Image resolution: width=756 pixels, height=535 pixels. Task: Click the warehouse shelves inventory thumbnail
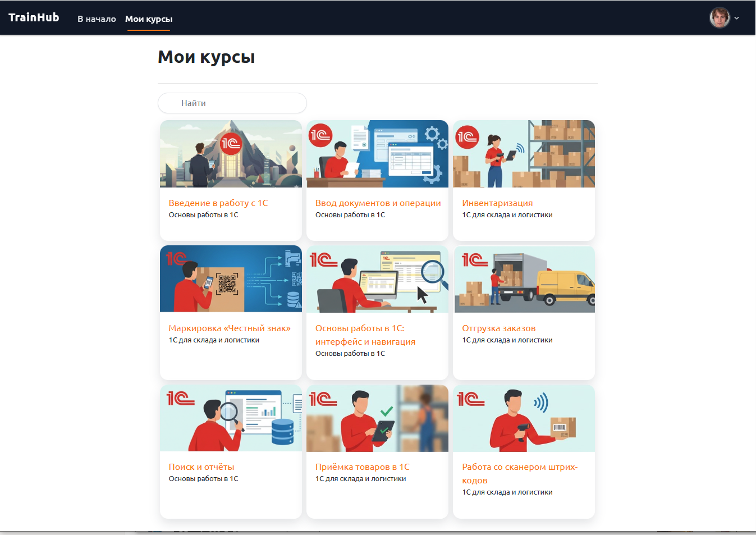point(524,154)
